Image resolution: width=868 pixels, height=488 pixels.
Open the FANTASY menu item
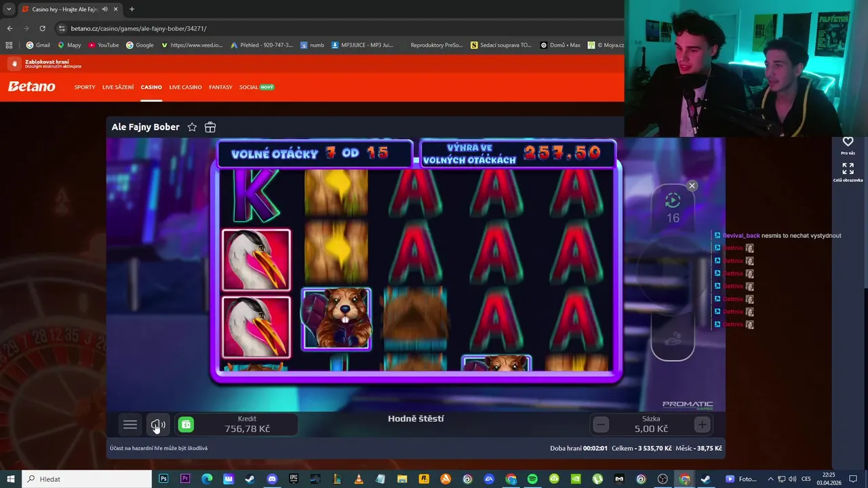coord(220,87)
